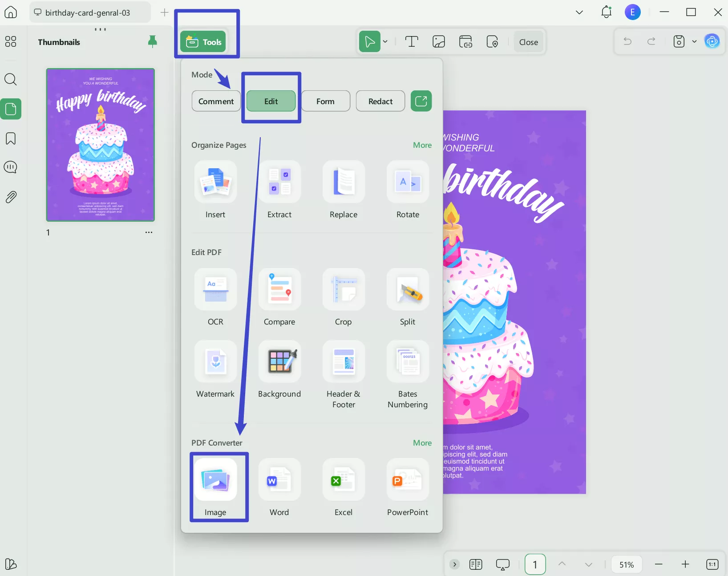Launch the OCR tool
728x576 pixels.
click(215, 297)
